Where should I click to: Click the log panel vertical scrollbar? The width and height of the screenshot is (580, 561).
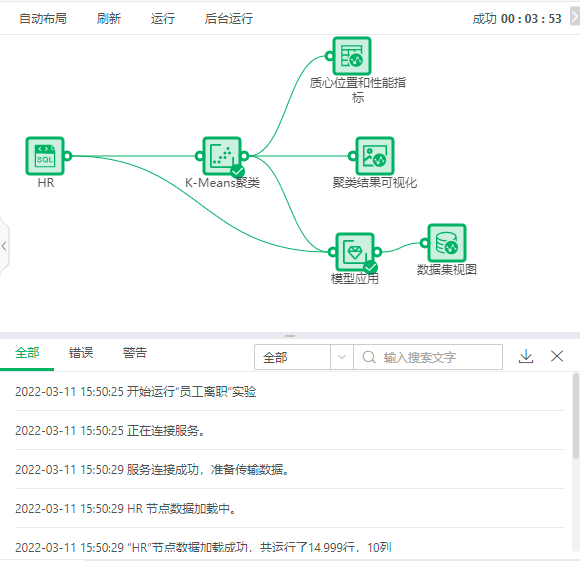click(576, 416)
